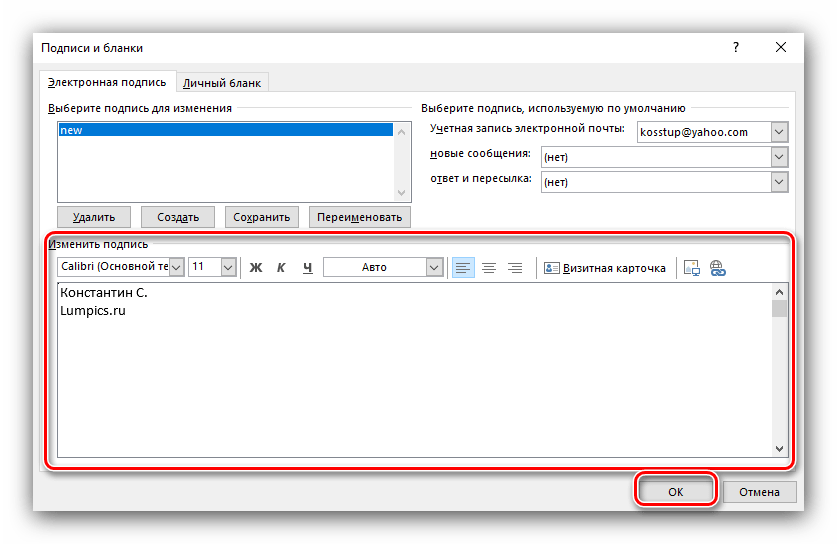Insert hyperlink into signature
The image size is (837, 544).
[x=717, y=267]
